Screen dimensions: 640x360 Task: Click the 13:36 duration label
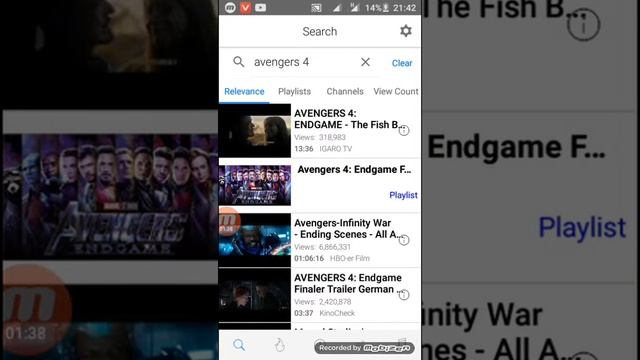[304, 149]
